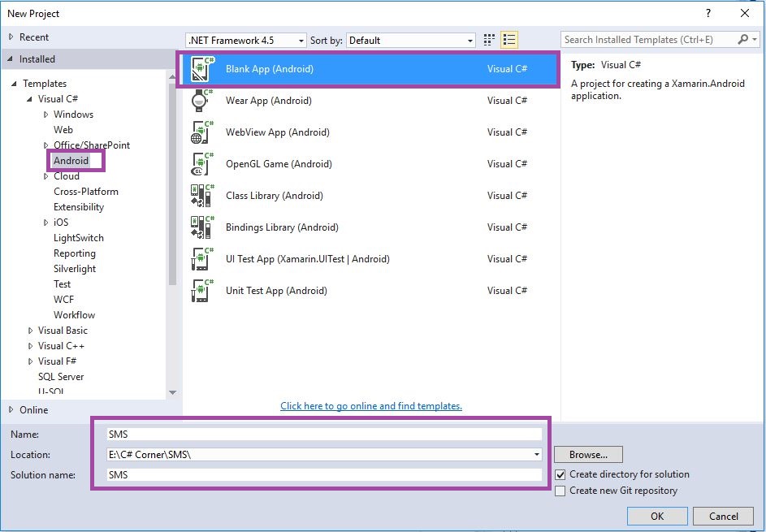Select the OpenGL Game (Android) label
766x532 pixels.
pyautogui.click(x=279, y=164)
